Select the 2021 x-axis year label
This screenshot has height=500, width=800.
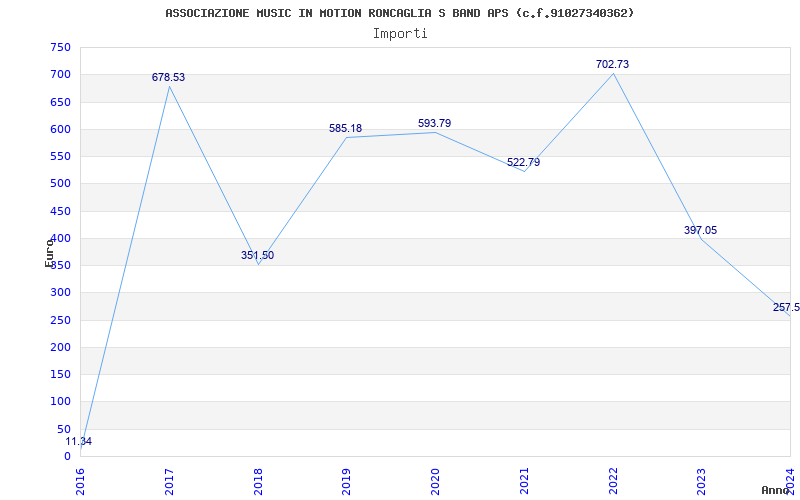pos(524,482)
